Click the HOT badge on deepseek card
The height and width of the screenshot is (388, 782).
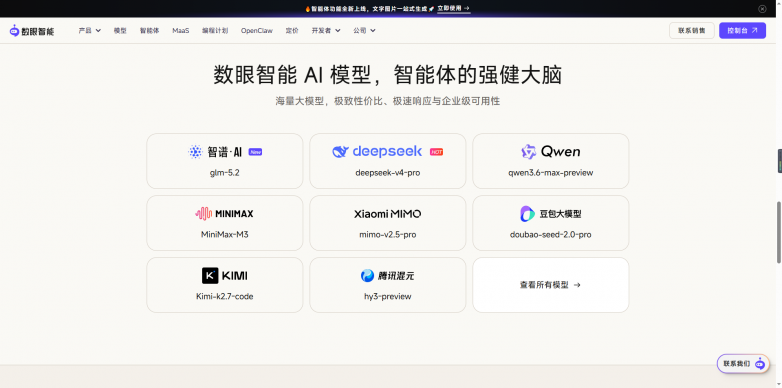point(436,152)
